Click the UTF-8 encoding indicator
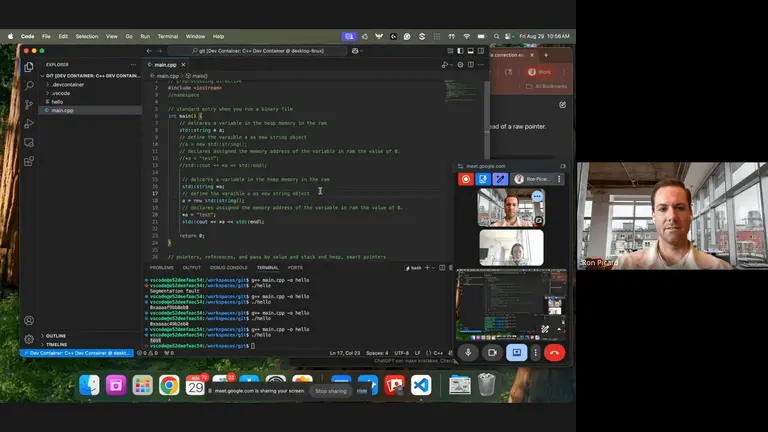This screenshot has width=768, height=432. pyautogui.click(x=402, y=353)
